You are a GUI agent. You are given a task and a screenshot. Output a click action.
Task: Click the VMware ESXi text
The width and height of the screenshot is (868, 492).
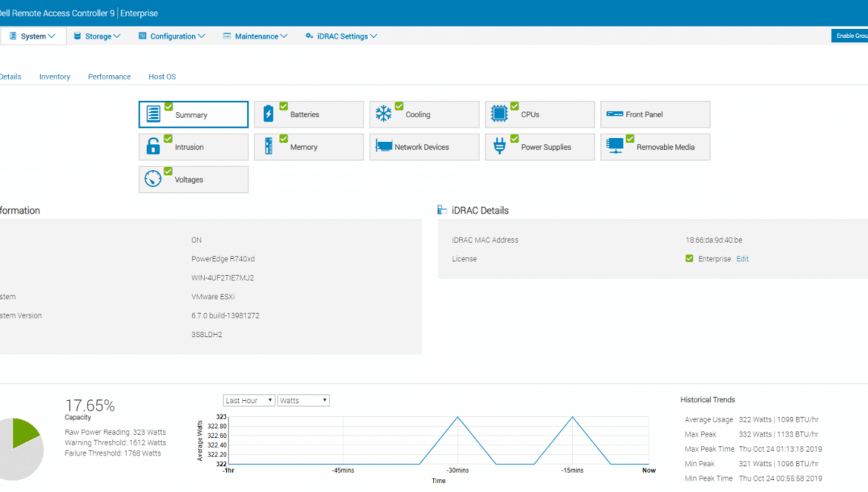pos(213,297)
